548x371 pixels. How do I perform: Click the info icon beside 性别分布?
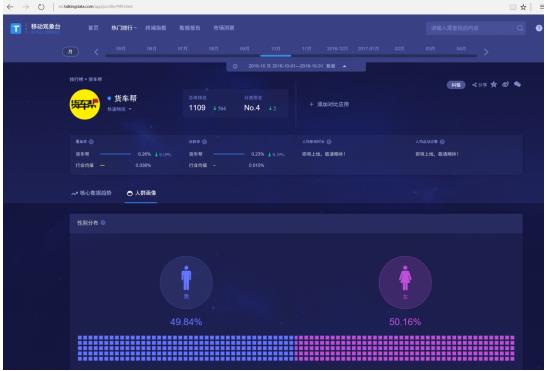(103, 223)
